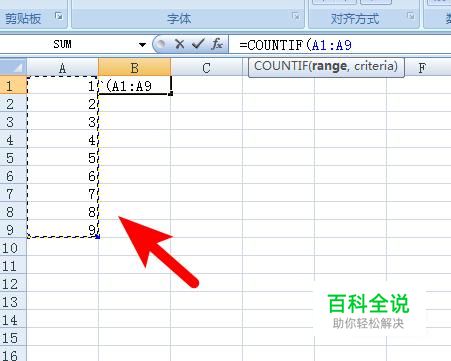The image size is (451, 361).
Task: Click in the formula bar text =COUNTIF(A1:A9
Action: [x=295, y=45]
